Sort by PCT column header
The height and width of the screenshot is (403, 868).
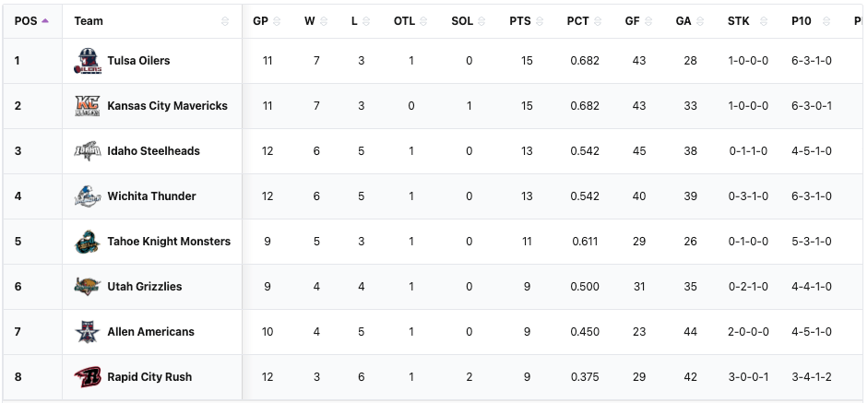[x=578, y=20]
